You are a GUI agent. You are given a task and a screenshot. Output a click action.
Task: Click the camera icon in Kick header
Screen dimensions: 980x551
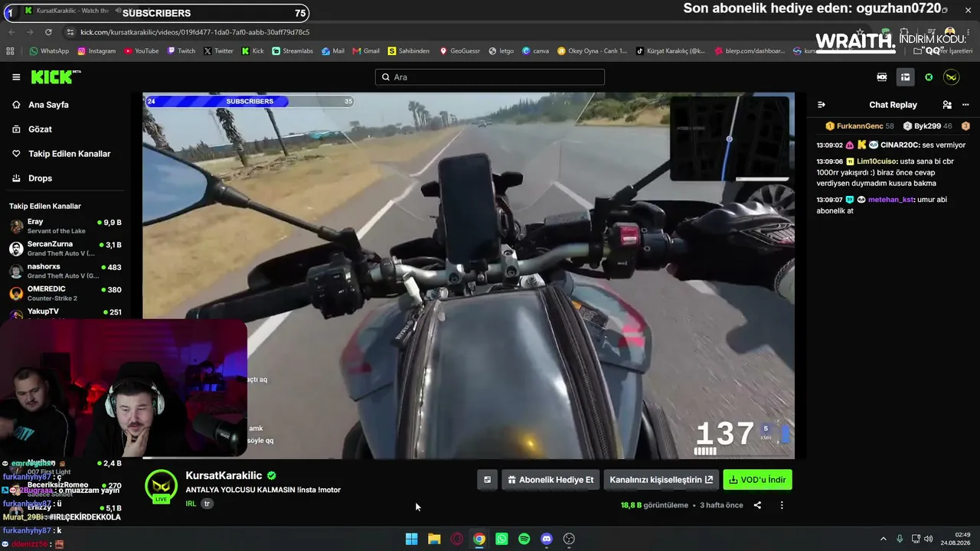pyautogui.click(x=882, y=77)
